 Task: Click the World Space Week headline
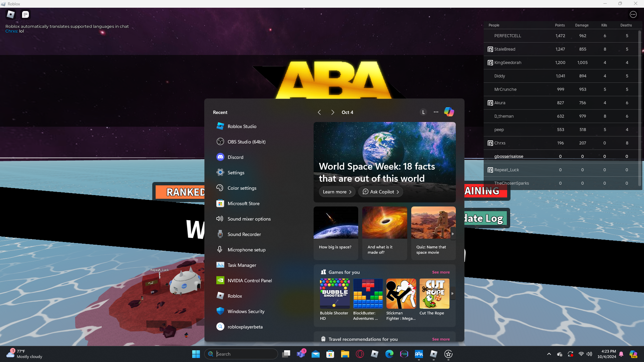[377, 172]
